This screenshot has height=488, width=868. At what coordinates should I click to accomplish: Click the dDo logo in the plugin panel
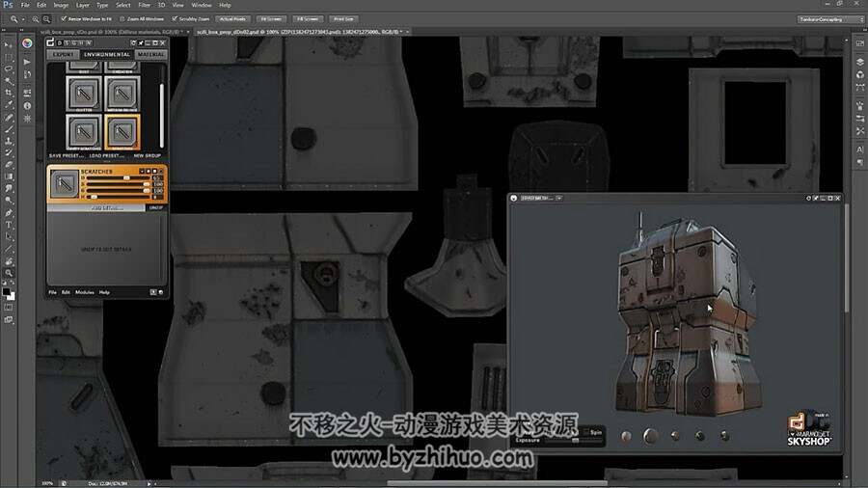[50, 42]
